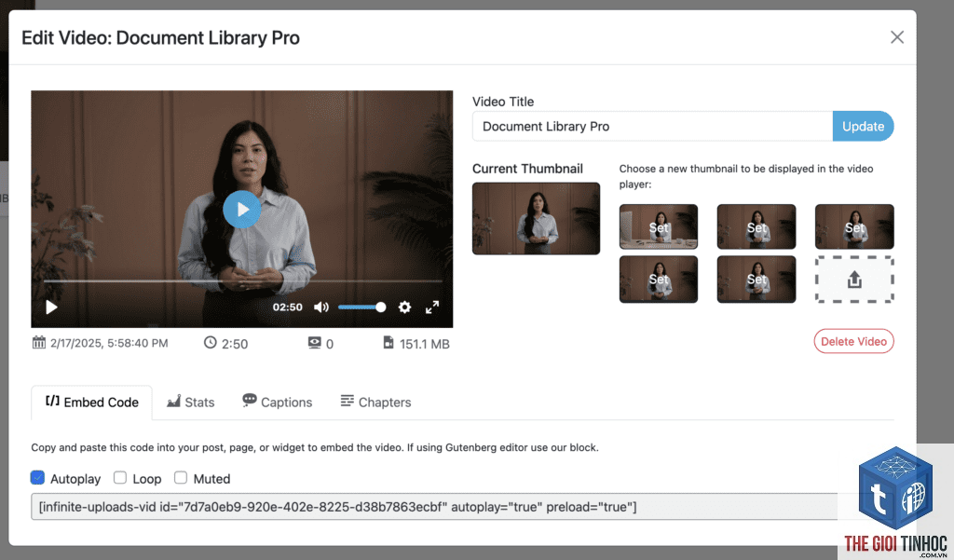954x560 pixels.
Task: Uncheck the Autoplay checkbox
Action: pyautogui.click(x=37, y=478)
